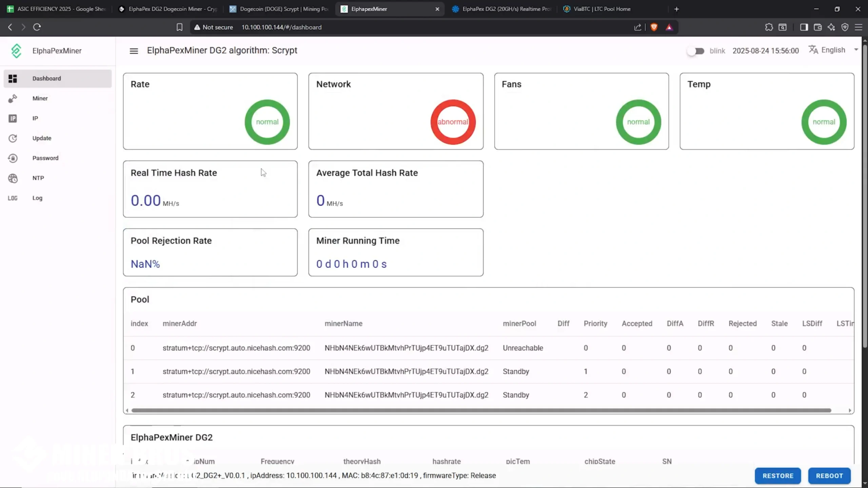Click the NaN% pool rejection value

[x=145, y=264]
